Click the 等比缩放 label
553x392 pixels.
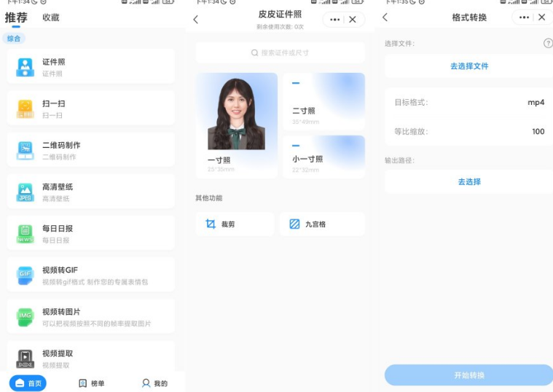pos(411,131)
